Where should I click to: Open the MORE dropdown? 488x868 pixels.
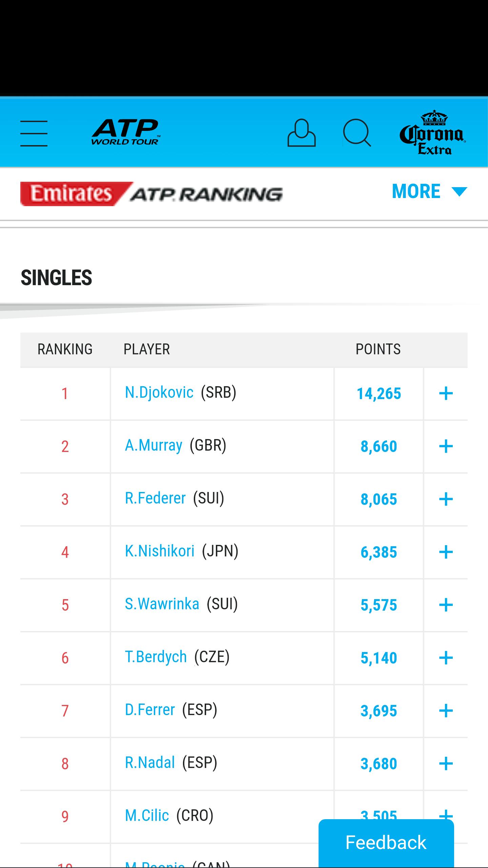428,191
